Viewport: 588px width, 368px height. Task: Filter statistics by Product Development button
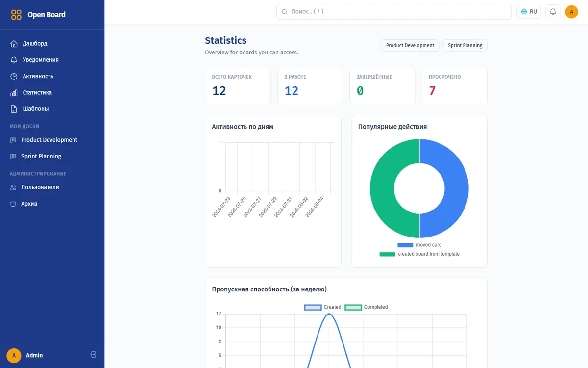point(410,46)
